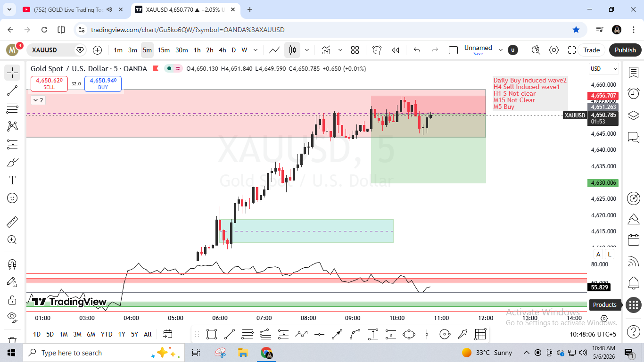Open the Fibonacci retracement tools
The image size is (644, 362).
12,108
